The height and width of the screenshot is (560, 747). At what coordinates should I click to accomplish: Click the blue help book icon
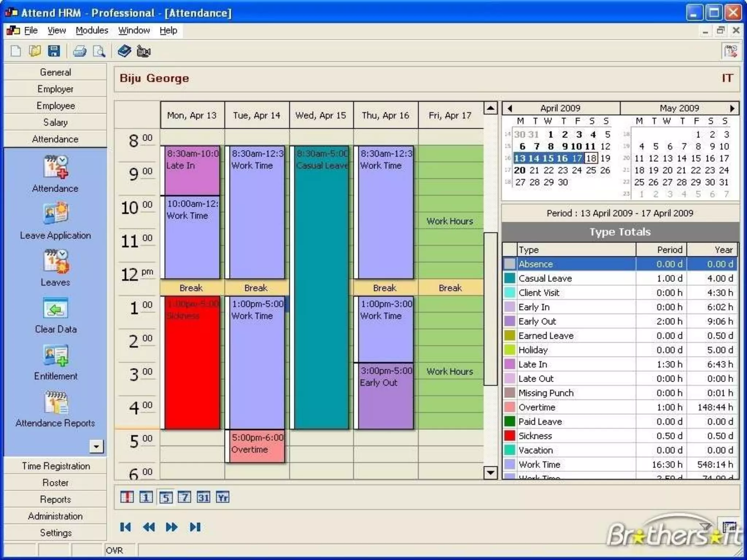[x=124, y=51]
